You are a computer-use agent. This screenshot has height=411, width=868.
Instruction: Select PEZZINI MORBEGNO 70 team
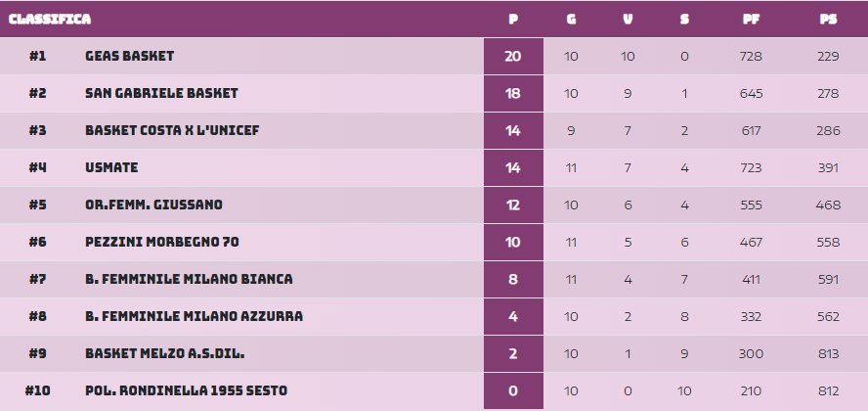click(x=162, y=242)
